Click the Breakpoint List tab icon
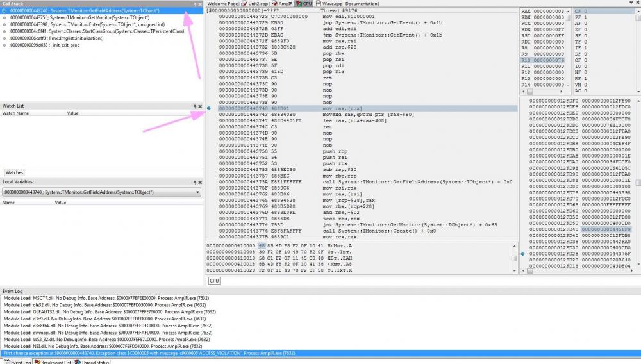The height and width of the screenshot is (364, 641). 37,362
